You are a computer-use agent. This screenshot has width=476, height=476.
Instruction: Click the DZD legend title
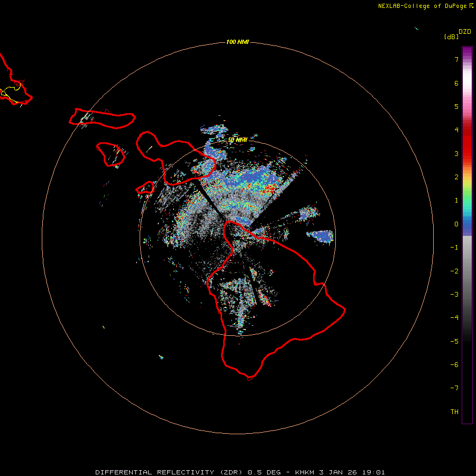coord(465,32)
